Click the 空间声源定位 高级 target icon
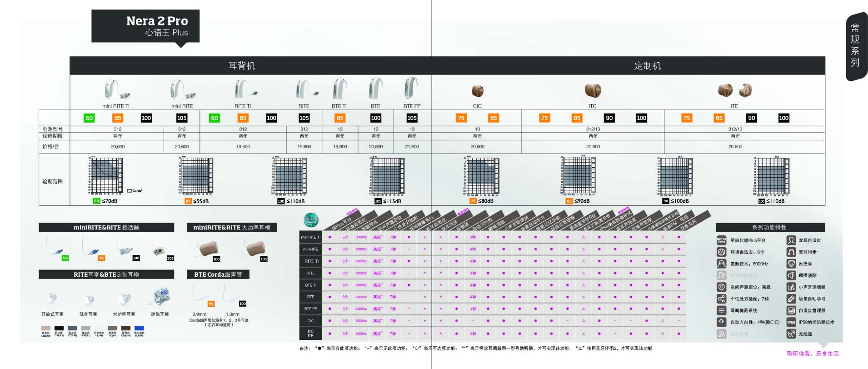Image resolution: width=868 pixels, height=369 pixels. pyautogui.click(x=721, y=287)
